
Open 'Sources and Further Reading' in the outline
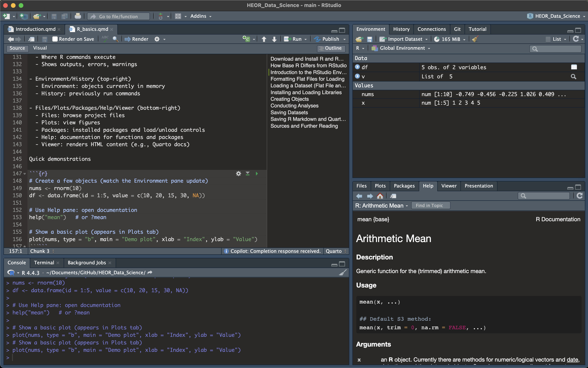[304, 126]
